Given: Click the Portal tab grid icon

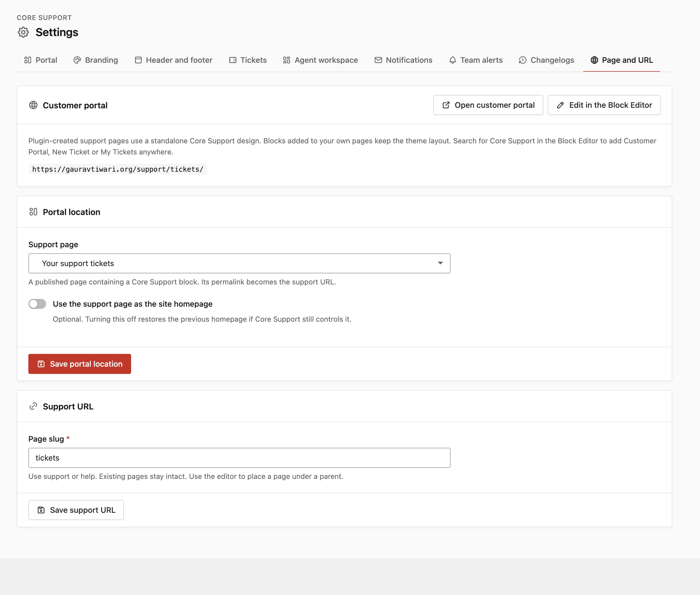Looking at the screenshot, I should 28,60.
